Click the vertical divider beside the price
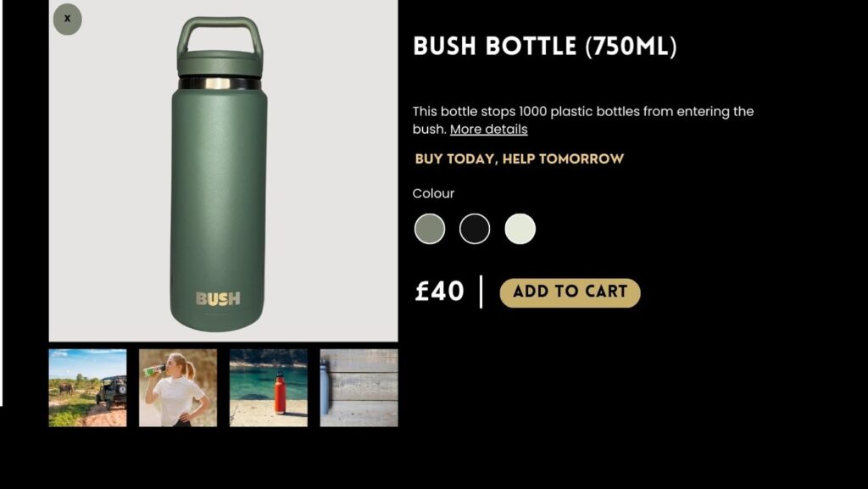Image resolution: width=868 pixels, height=489 pixels. (x=481, y=292)
